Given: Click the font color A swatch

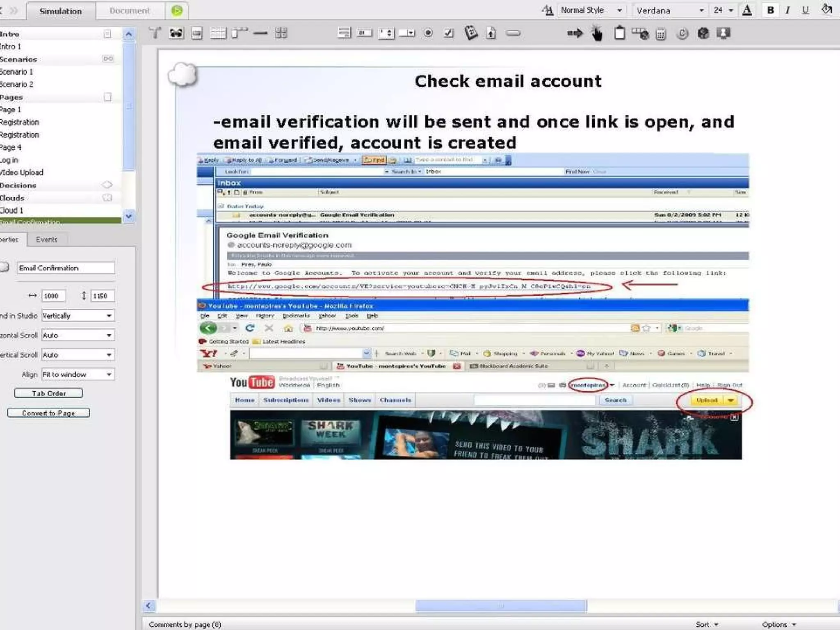Looking at the screenshot, I should pyautogui.click(x=747, y=10).
